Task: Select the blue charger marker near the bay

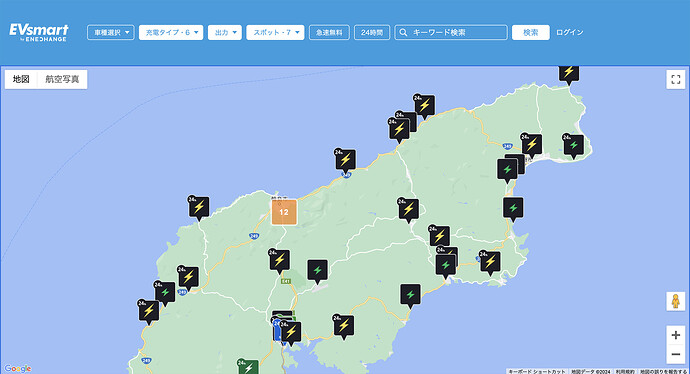Action: point(277,330)
